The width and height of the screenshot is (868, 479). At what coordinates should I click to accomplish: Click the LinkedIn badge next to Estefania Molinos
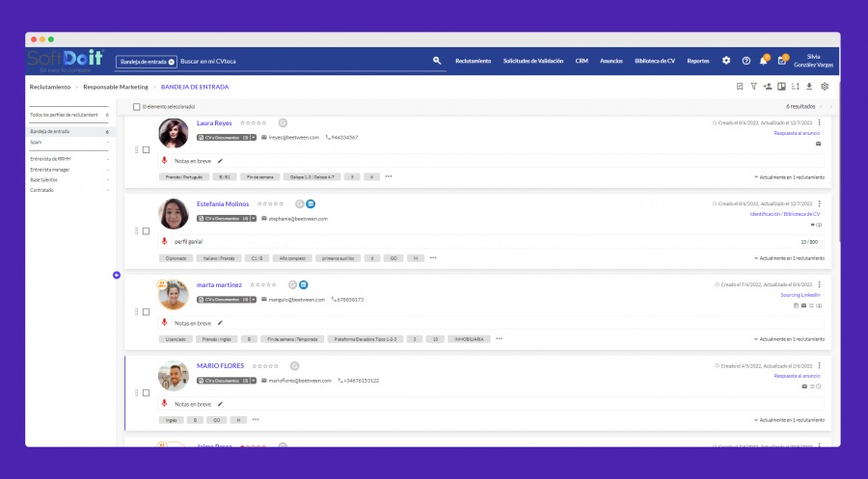coord(312,204)
